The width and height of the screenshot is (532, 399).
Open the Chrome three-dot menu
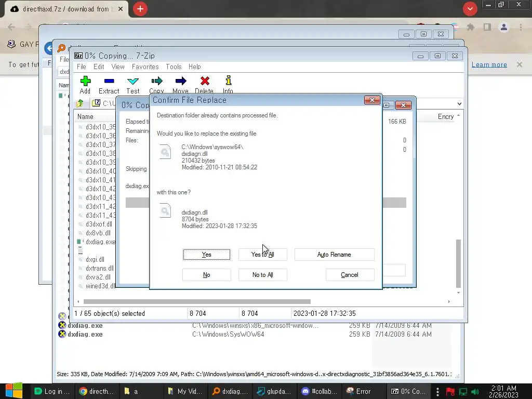pyautogui.click(x=521, y=27)
